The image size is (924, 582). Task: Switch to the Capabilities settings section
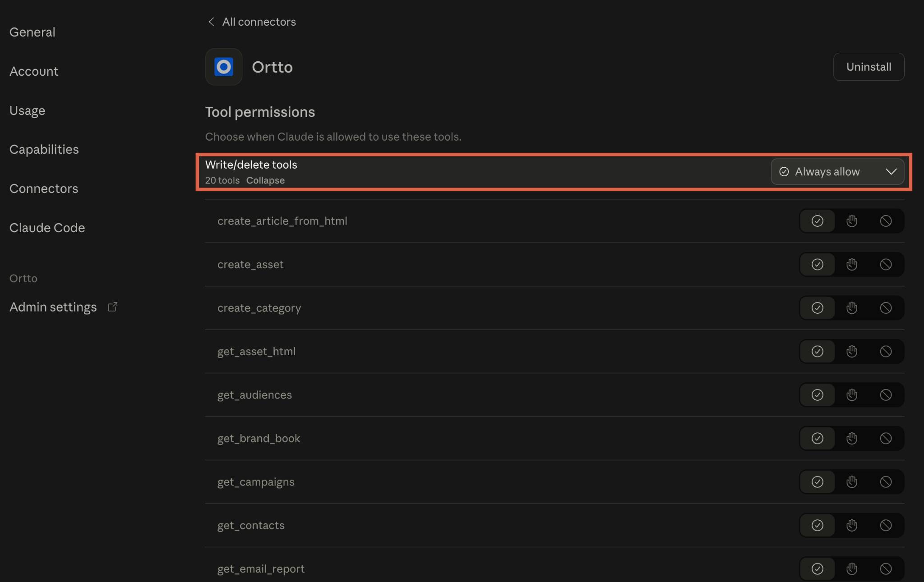tap(44, 149)
